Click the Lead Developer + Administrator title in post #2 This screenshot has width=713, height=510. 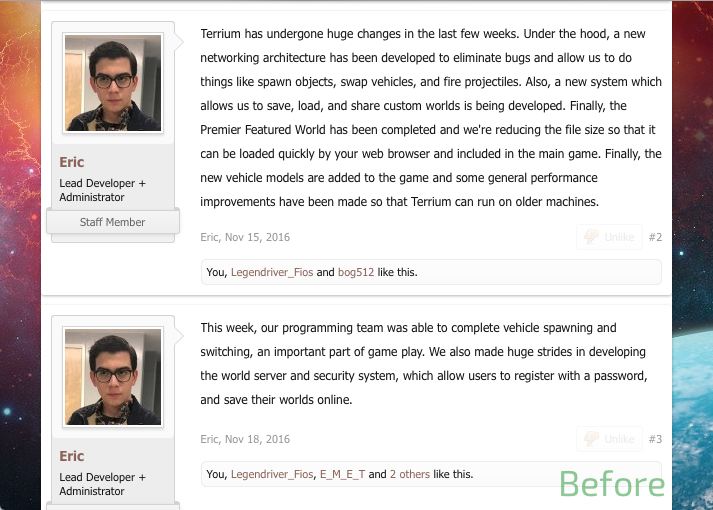102,190
